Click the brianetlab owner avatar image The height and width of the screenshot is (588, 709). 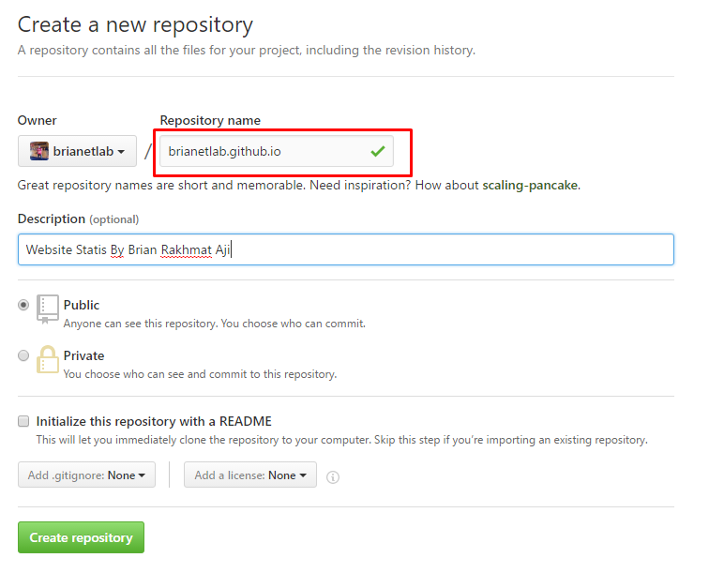39,151
